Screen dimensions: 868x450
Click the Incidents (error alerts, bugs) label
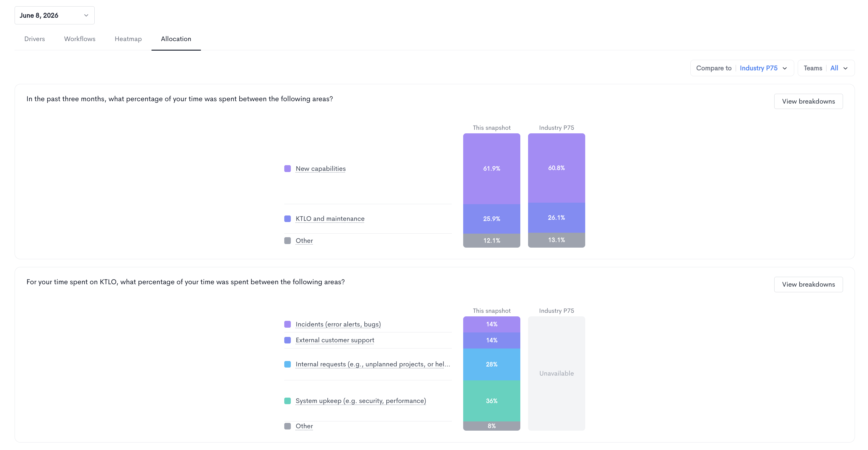tap(338, 324)
